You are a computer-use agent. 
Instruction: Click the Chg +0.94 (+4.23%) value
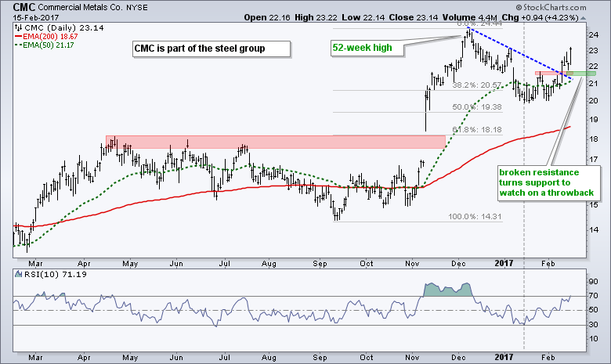540,17
